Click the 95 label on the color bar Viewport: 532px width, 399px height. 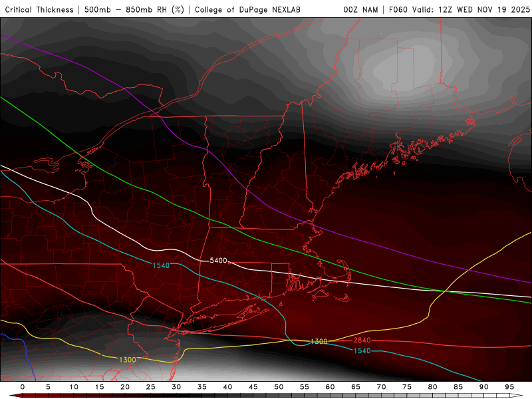pyautogui.click(x=509, y=387)
